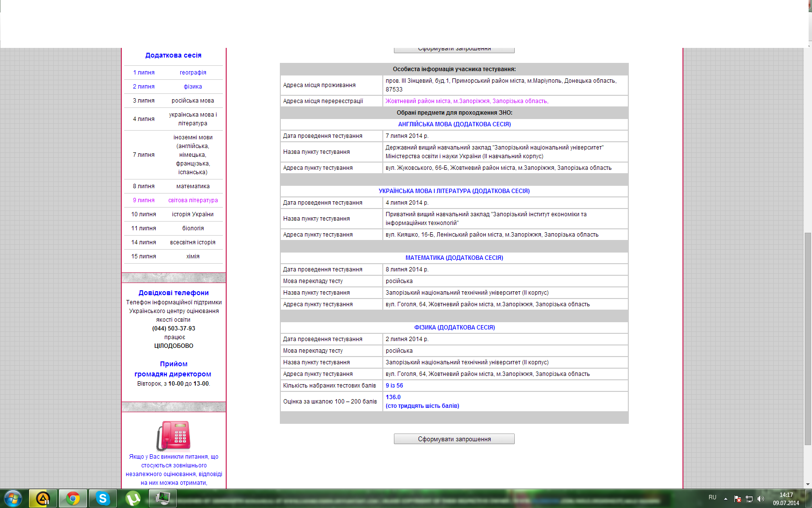
Task: Click the taskbar clock showing 14:17
Action: coord(786,499)
